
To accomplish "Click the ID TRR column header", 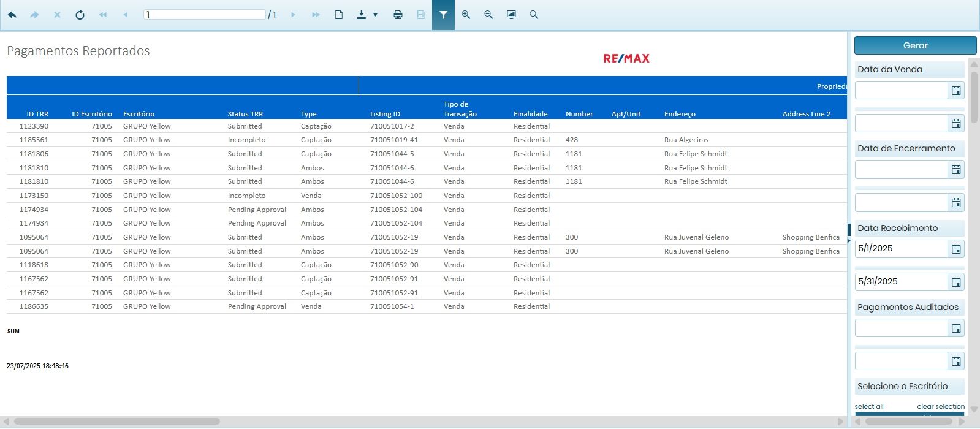I will coord(37,114).
